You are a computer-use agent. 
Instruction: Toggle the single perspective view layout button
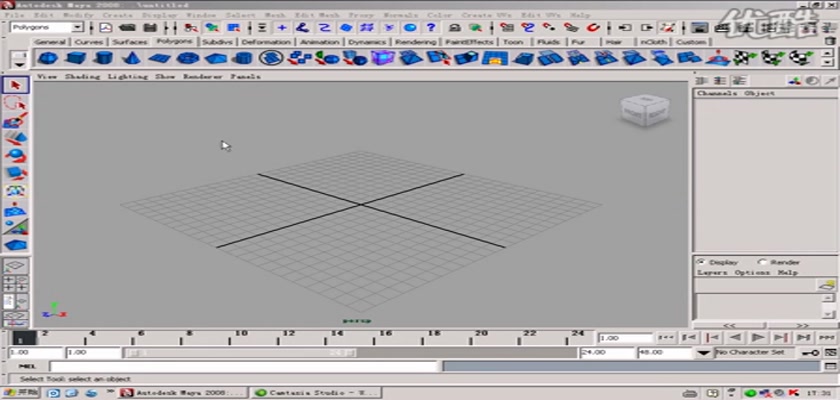tap(16, 266)
